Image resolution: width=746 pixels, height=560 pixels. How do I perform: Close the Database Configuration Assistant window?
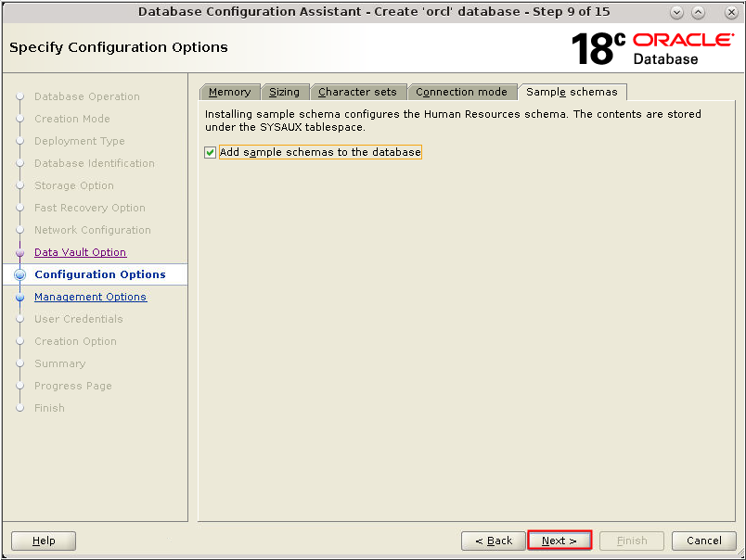pyautogui.click(x=731, y=13)
